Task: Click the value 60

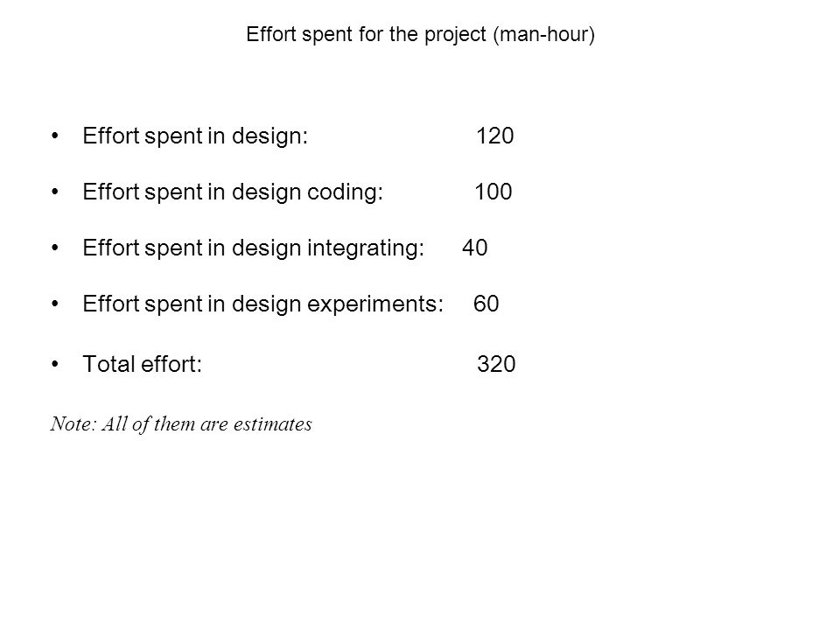Action: [486, 304]
